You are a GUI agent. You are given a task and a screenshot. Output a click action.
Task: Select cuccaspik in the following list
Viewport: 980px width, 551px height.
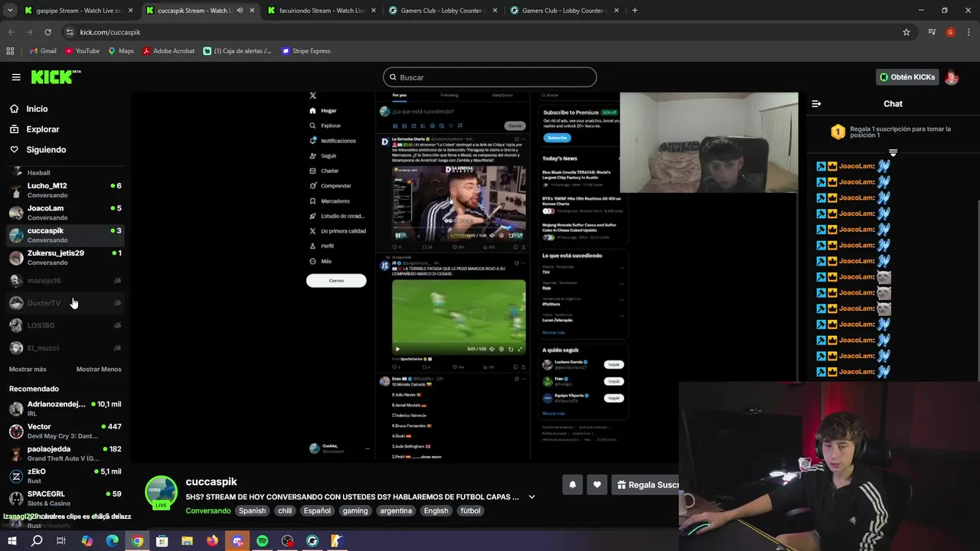pyautogui.click(x=64, y=235)
